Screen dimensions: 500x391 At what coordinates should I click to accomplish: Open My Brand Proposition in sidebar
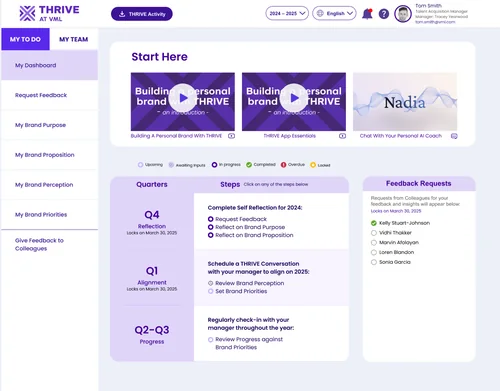(x=49, y=155)
